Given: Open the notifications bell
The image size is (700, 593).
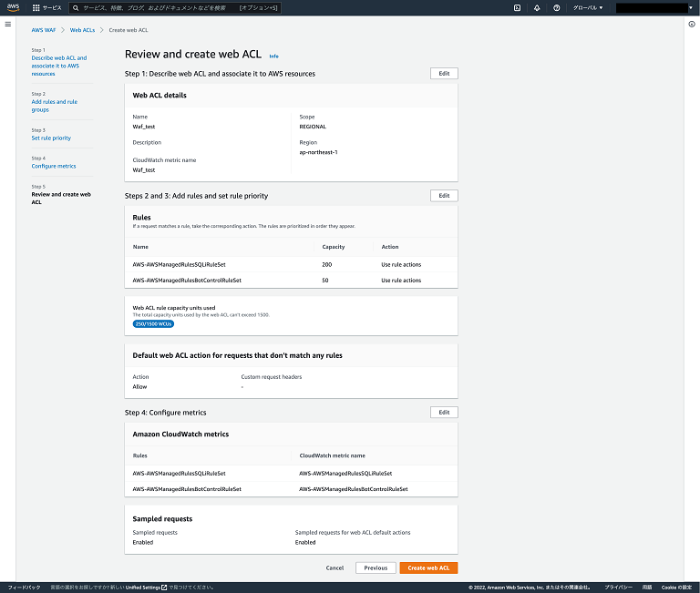Looking at the screenshot, I should click(537, 7).
